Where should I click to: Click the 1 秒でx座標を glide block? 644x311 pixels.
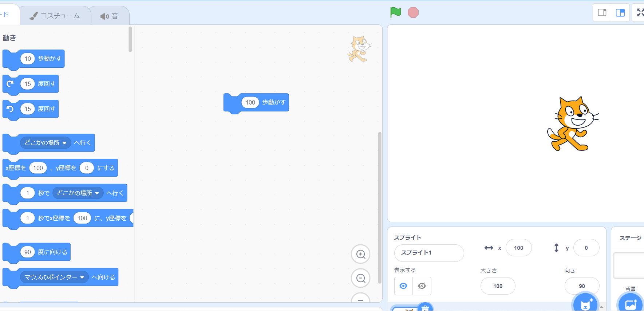point(68,219)
